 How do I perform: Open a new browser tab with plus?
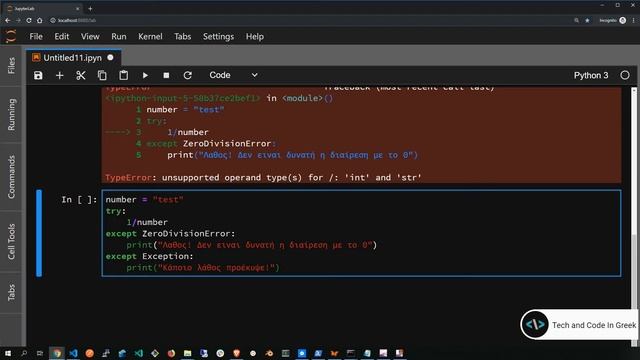90,9
